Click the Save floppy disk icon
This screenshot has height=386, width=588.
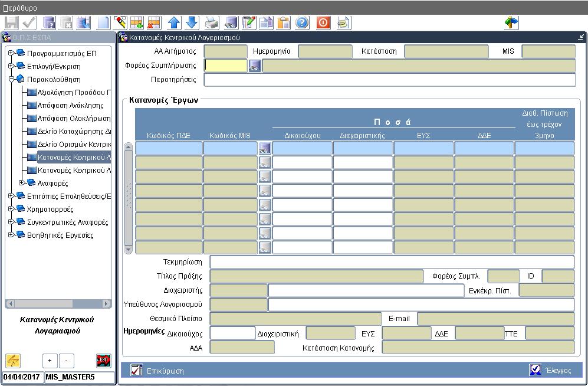pos(11,23)
